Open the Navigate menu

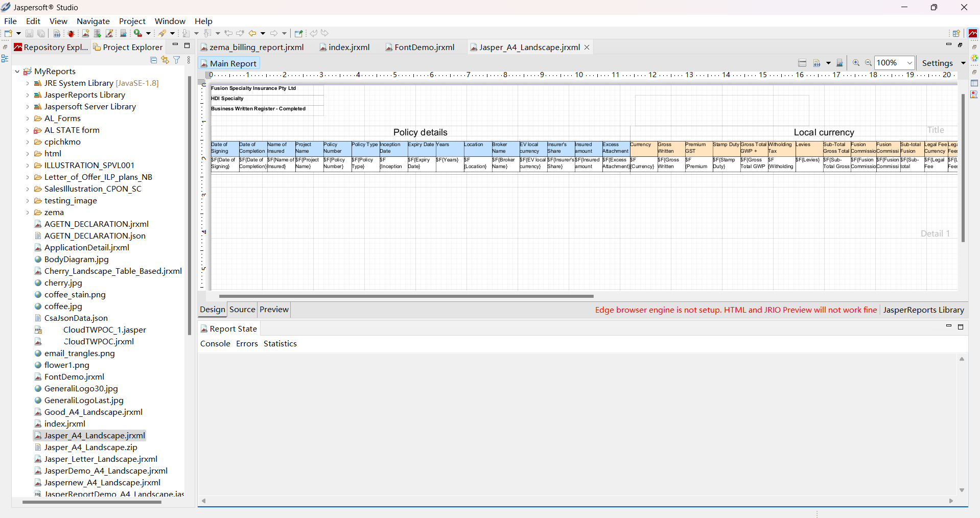tap(93, 21)
